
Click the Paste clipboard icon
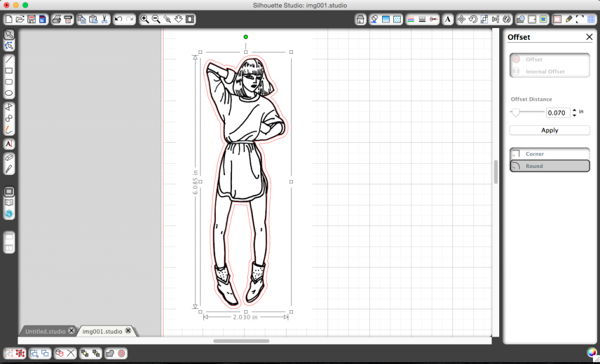pos(93,19)
